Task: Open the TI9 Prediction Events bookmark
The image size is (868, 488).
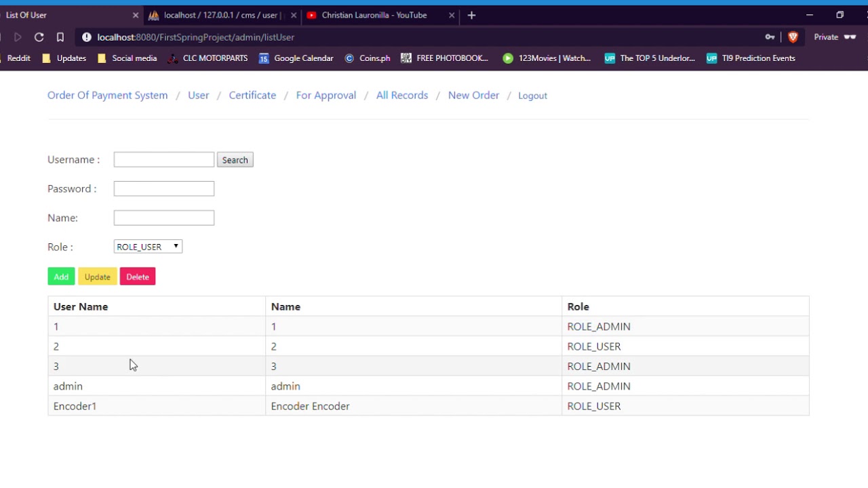Action: click(751, 58)
